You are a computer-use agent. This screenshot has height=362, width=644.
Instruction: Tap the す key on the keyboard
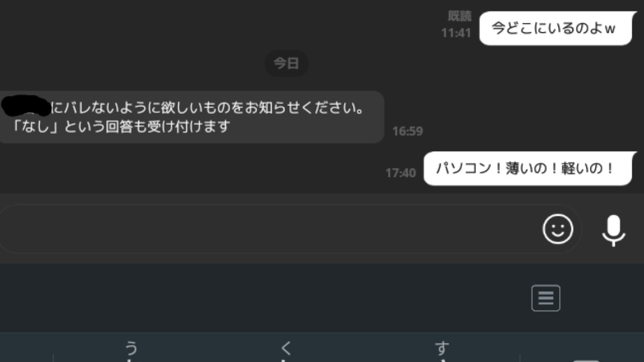442,350
